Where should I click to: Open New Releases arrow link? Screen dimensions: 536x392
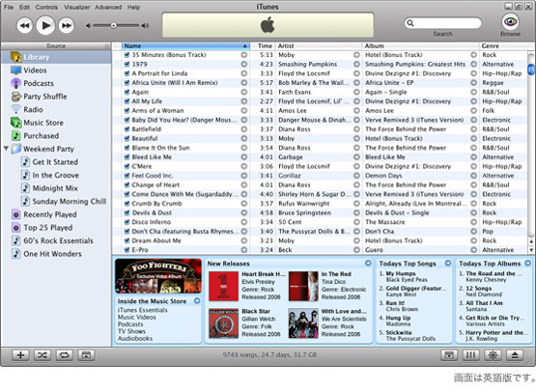click(x=368, y=263)
